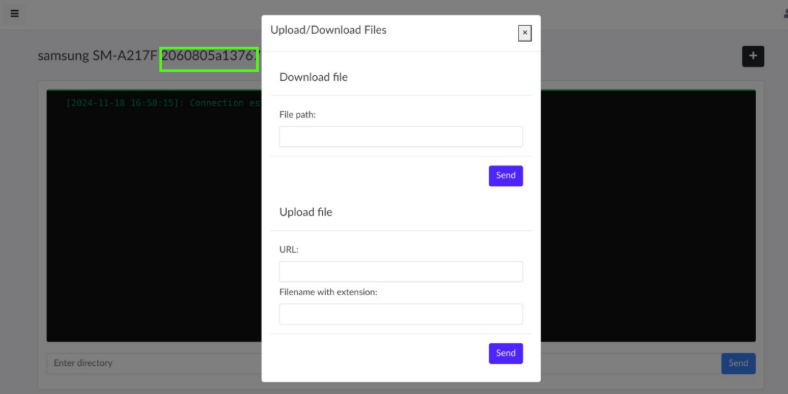788x394 pixels.
Task: Click the Download file heading
Action: point(314,77)
